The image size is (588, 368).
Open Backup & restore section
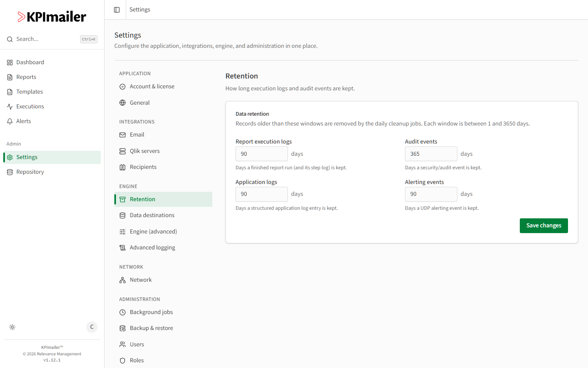point(163,328)
